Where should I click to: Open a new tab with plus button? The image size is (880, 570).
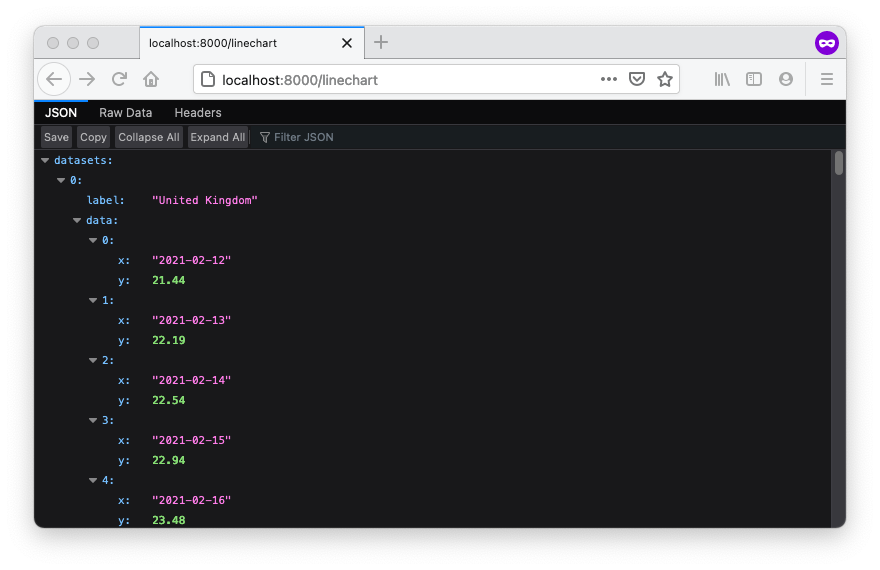[x=381, y=42]
